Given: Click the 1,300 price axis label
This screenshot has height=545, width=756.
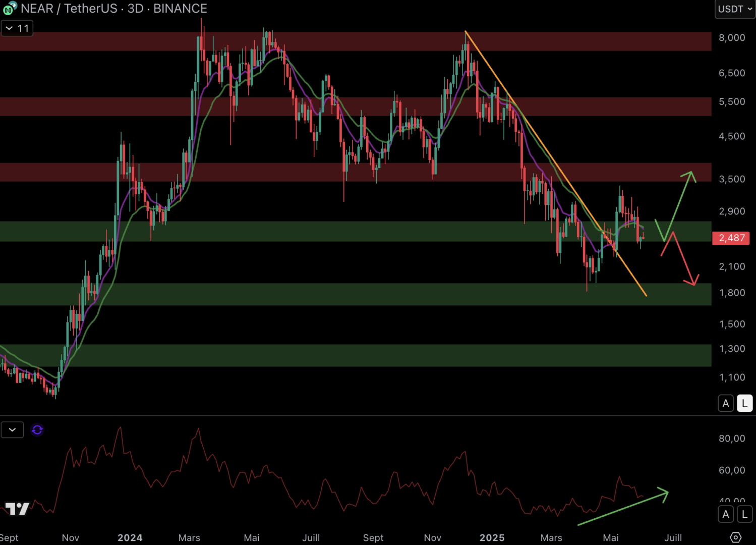Looking at the screenshot, I should 732,349.
